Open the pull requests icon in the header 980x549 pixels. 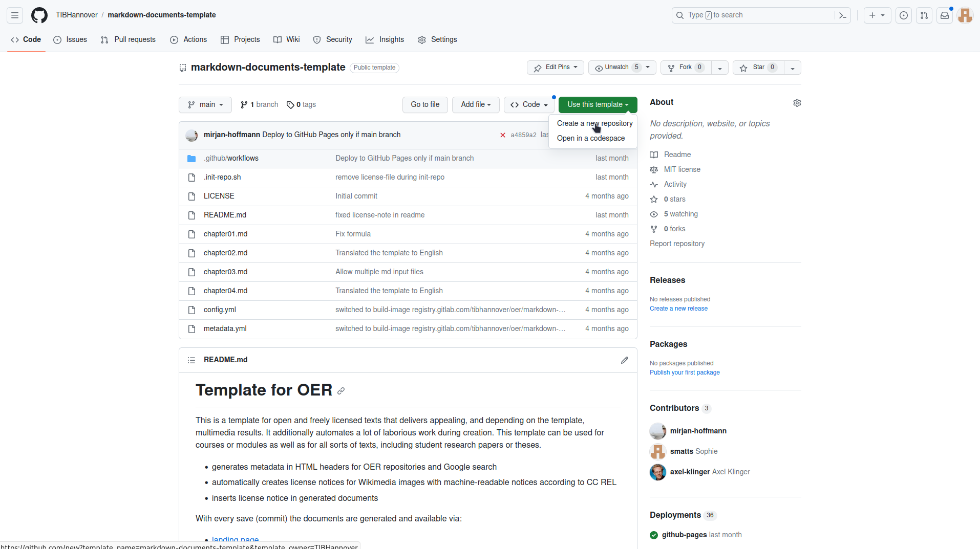tap(924, 15)
